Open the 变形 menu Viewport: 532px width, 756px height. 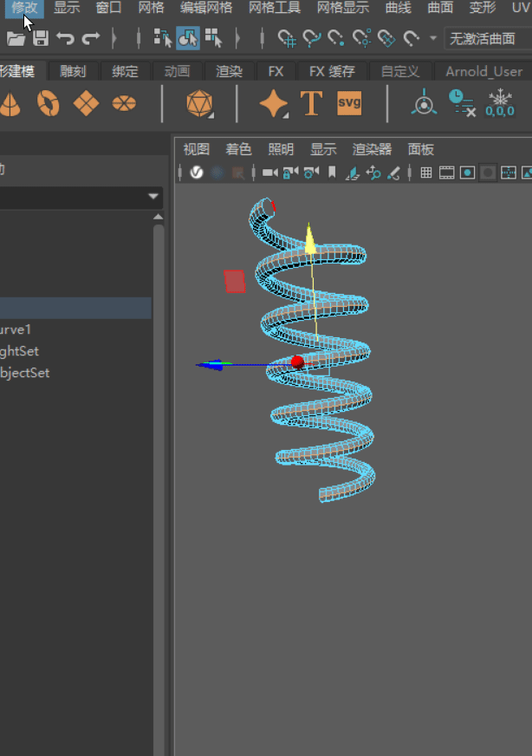pyautogui.click(x=483, y=8)
